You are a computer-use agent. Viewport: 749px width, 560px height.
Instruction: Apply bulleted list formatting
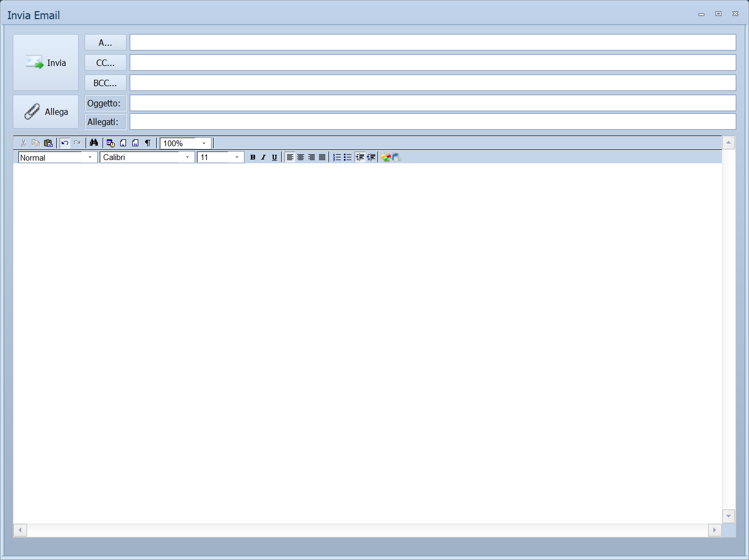(348, 157)
